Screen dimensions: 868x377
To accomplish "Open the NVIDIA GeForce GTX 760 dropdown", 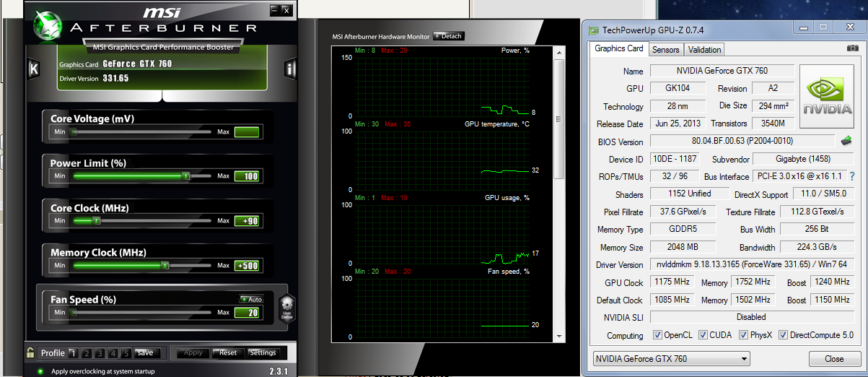I will click(x=671, y=358).
